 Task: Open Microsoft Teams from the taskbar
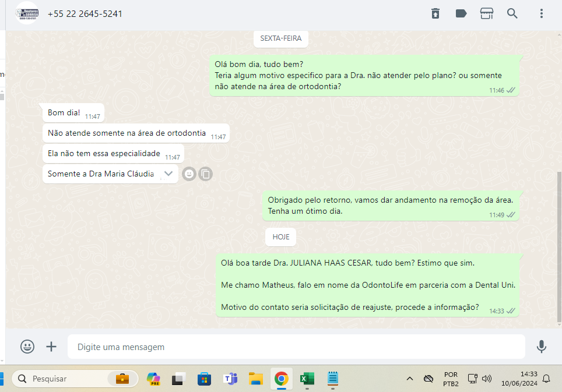pos(230,379)
